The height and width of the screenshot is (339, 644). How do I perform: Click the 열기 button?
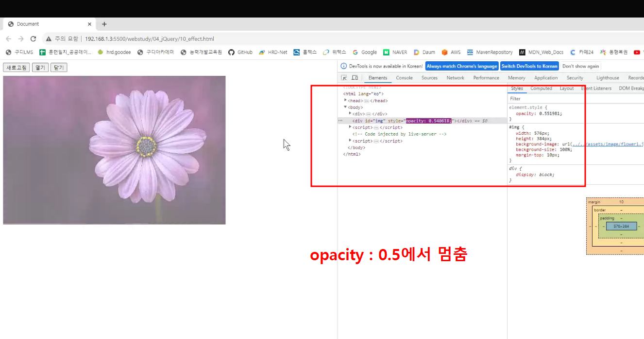pos(40,68)
